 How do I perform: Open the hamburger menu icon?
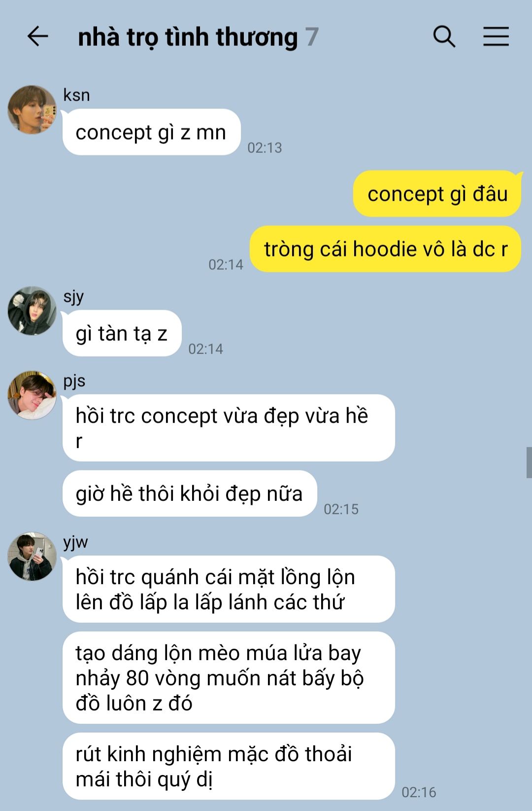[496, 36]
